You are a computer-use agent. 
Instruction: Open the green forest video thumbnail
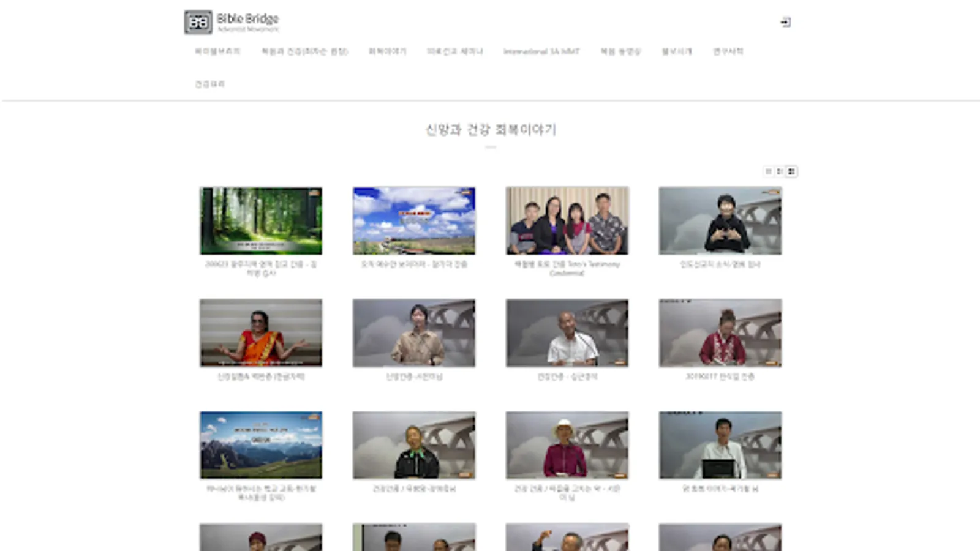[x=261, y=221]
